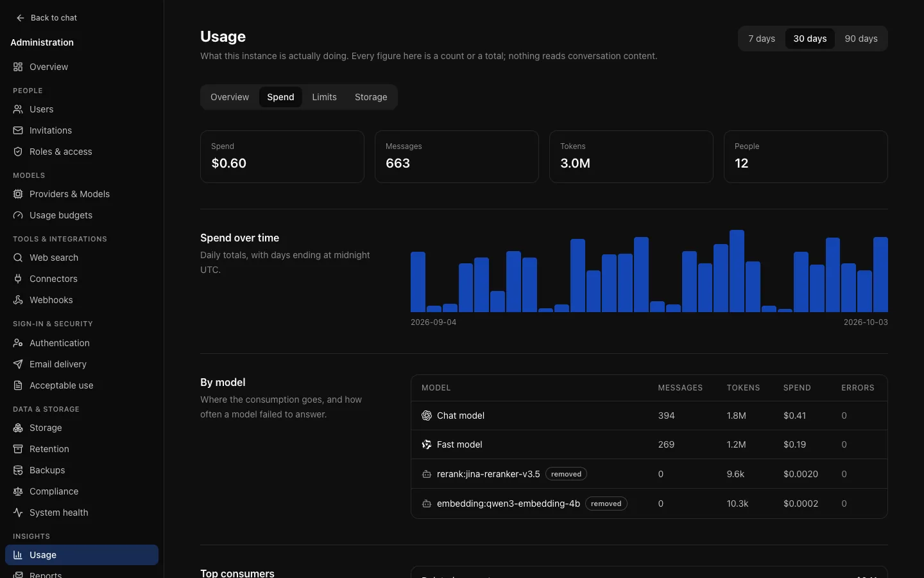Click the Webhooks icon
The height and width of the screenshot is (578, 924).
pyautogui.click(x=18, y=300)
